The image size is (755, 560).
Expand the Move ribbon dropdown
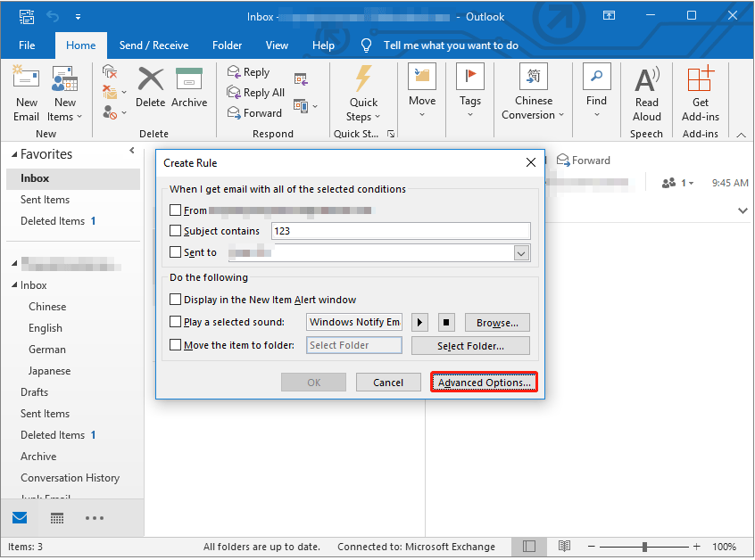[x=421, y=111]
